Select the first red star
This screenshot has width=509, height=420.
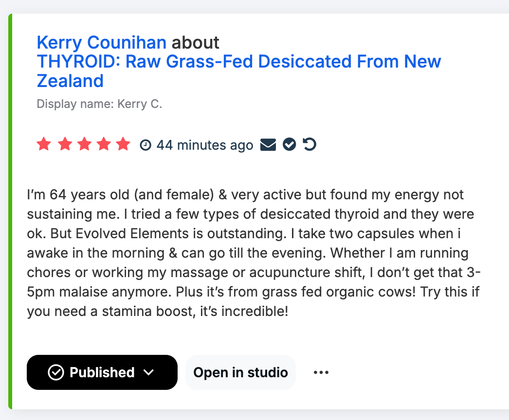[x=44, y=144]
